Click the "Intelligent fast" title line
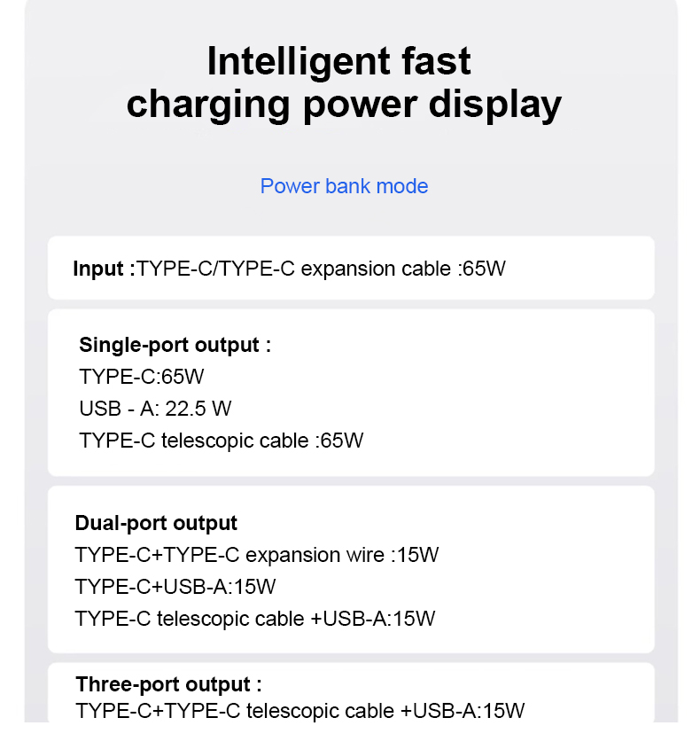This screenshot has width=700, height=749. (338, 62)
